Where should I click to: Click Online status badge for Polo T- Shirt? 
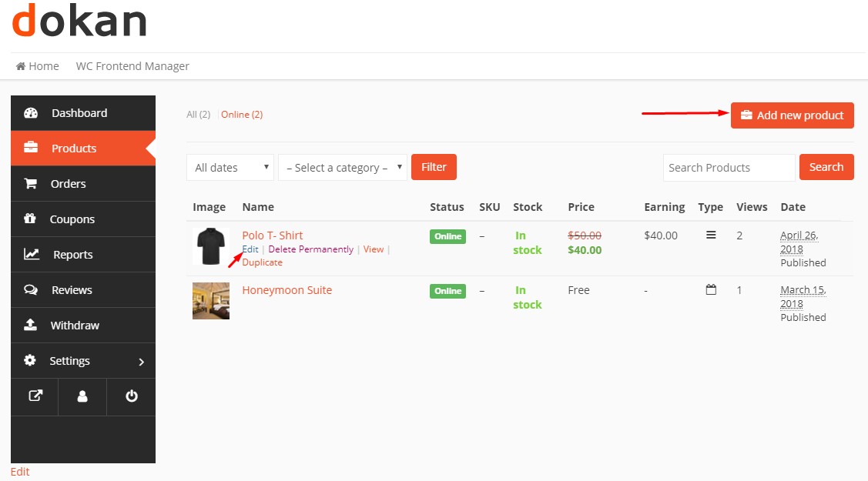click(x=447, y=236)
